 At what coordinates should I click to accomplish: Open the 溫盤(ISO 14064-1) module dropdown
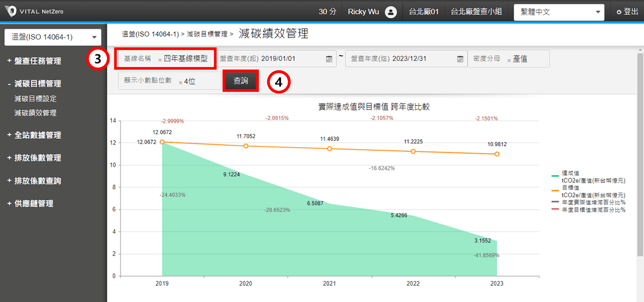click(53, 37)
